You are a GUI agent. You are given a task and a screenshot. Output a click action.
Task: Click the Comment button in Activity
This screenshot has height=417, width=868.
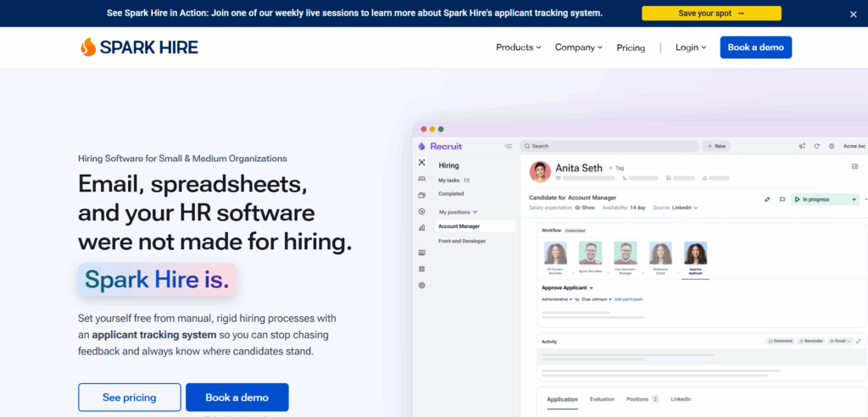pyautogui.click(x=781, y=341)
